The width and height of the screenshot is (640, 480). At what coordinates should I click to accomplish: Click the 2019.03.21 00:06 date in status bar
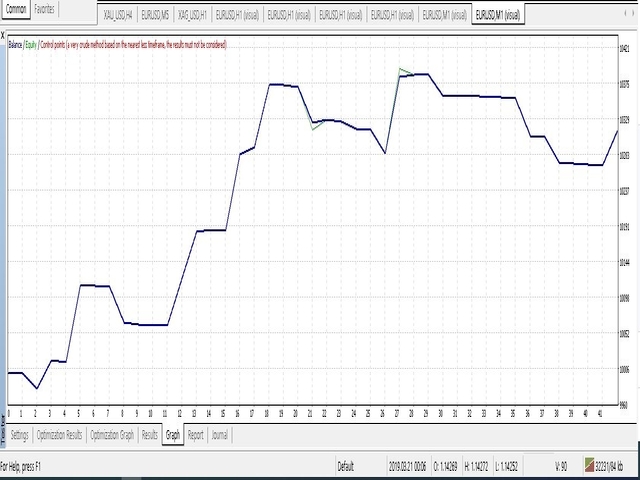click(x=408, y=466)
